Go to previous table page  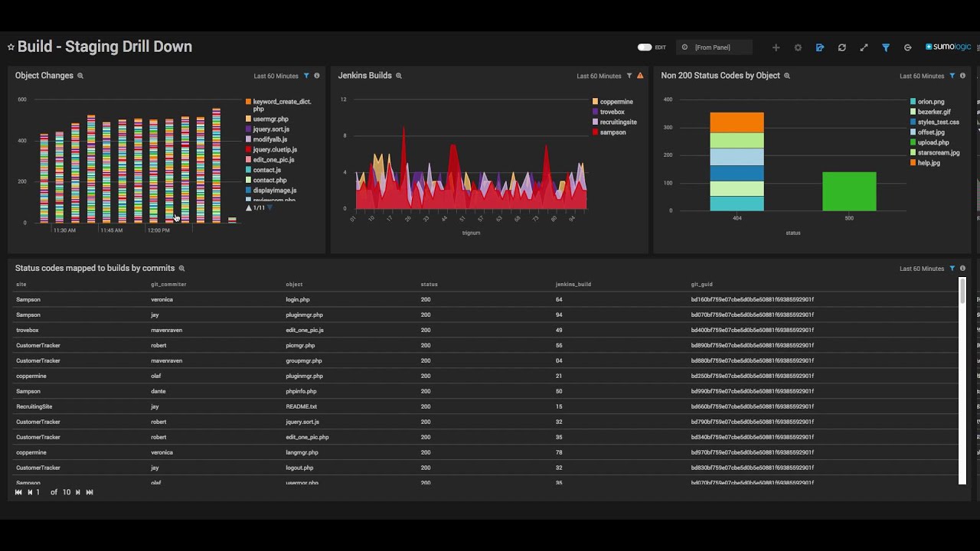pos(30,492)
